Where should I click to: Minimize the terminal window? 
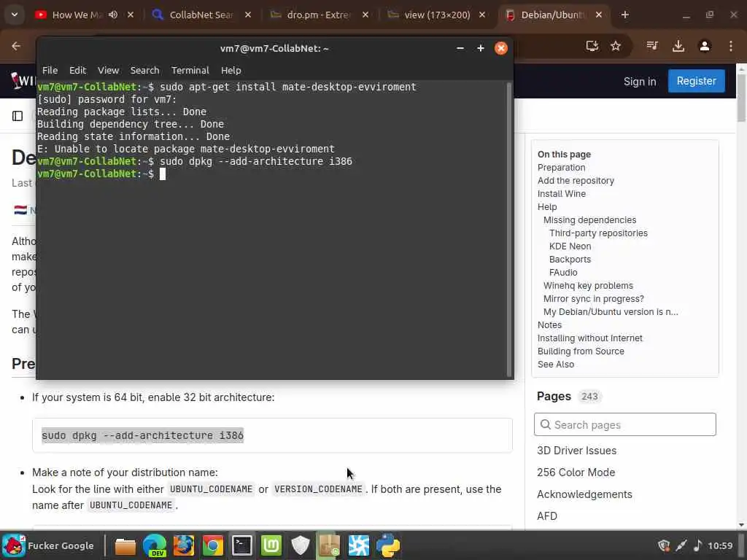coord(460,48)
